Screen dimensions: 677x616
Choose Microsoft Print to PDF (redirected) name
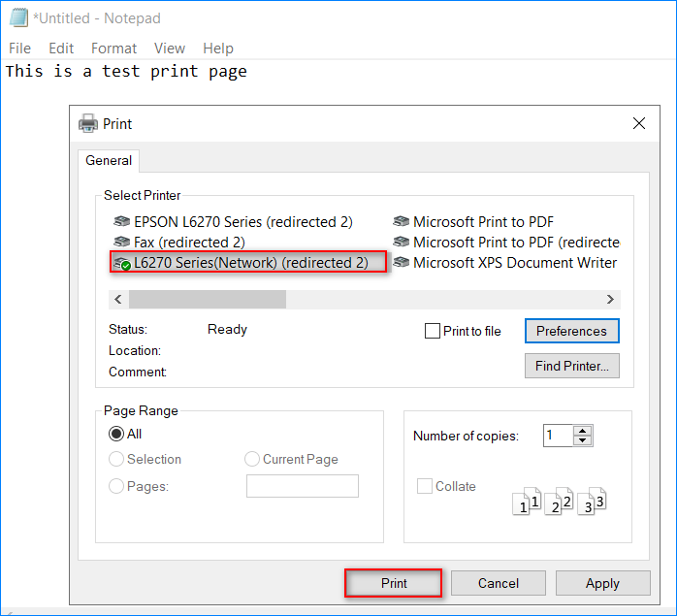click(x=517, y=243)
